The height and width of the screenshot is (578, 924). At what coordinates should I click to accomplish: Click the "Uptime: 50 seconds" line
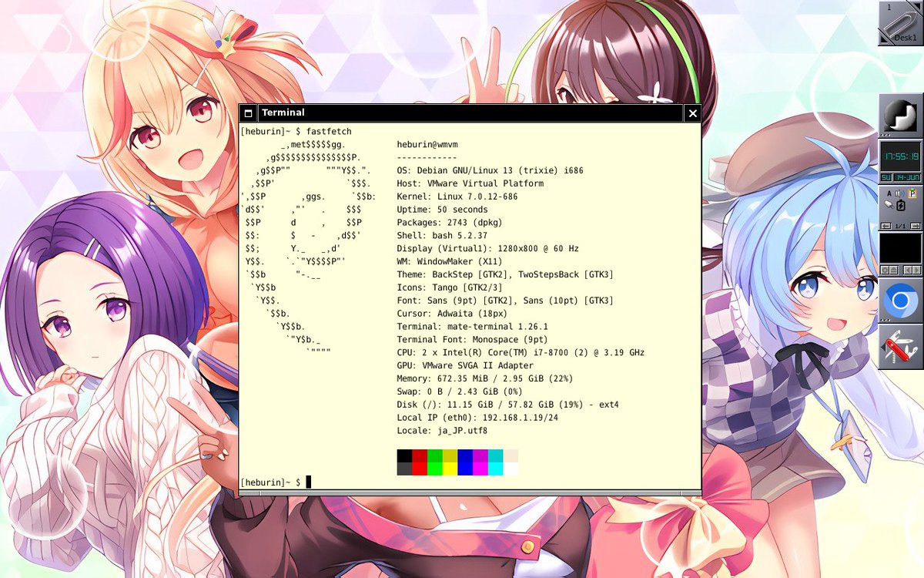442,210
